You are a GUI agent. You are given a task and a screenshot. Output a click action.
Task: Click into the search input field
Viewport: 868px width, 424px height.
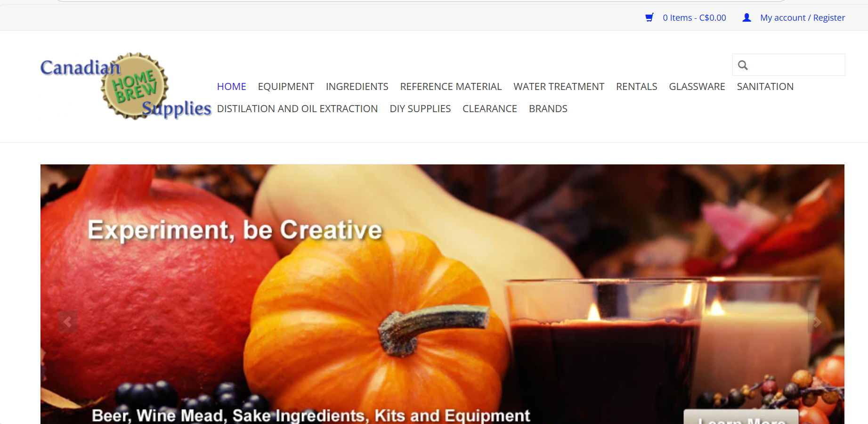789,65
